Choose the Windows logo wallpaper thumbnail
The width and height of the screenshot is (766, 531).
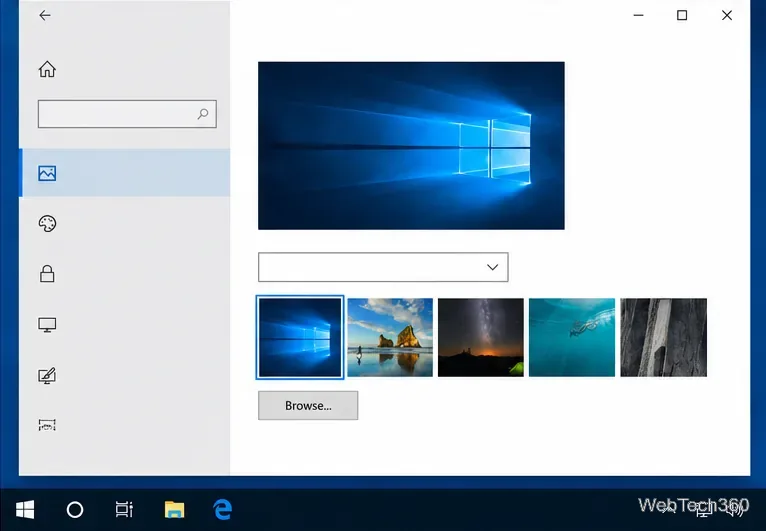coord(300,337)
